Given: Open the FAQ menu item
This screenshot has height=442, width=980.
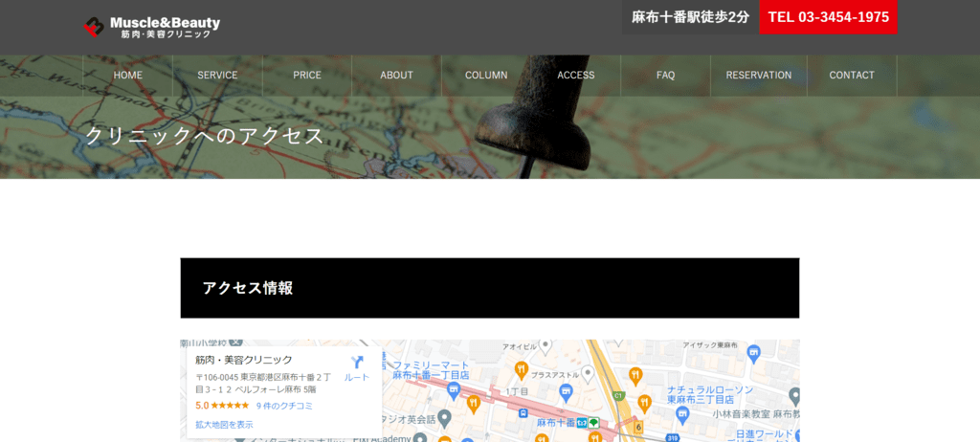Looking at the screenshot, I should 665,76.
